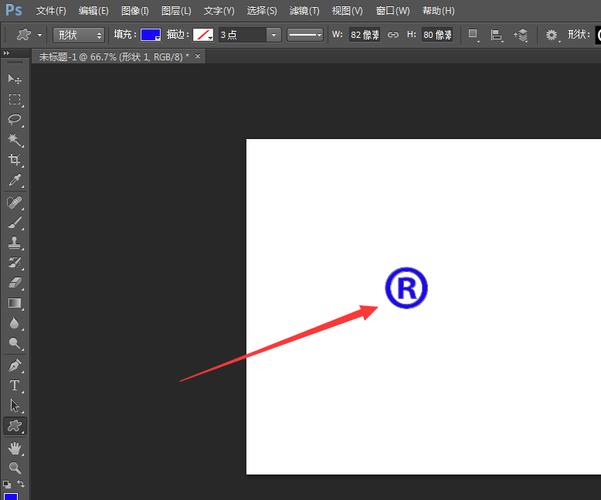The height and width of the screenshot is (500, 601).
Task: Click the shape width field 82 像素
Action: pos(365,35)
